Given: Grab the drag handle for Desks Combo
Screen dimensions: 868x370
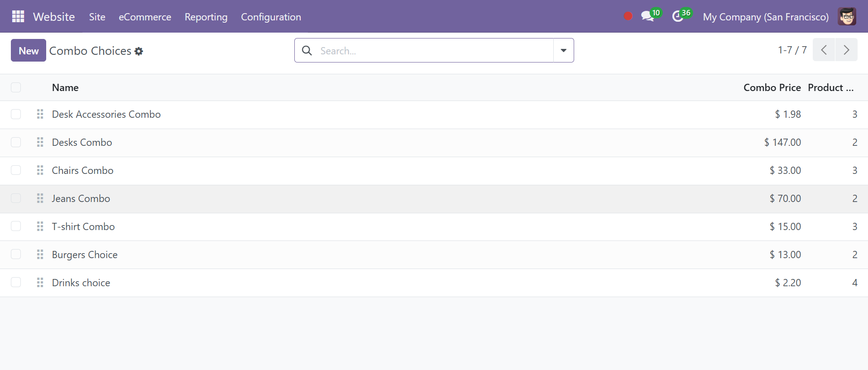Looking at the screenshot, I should pyautogui.click(x=40, y=142).
